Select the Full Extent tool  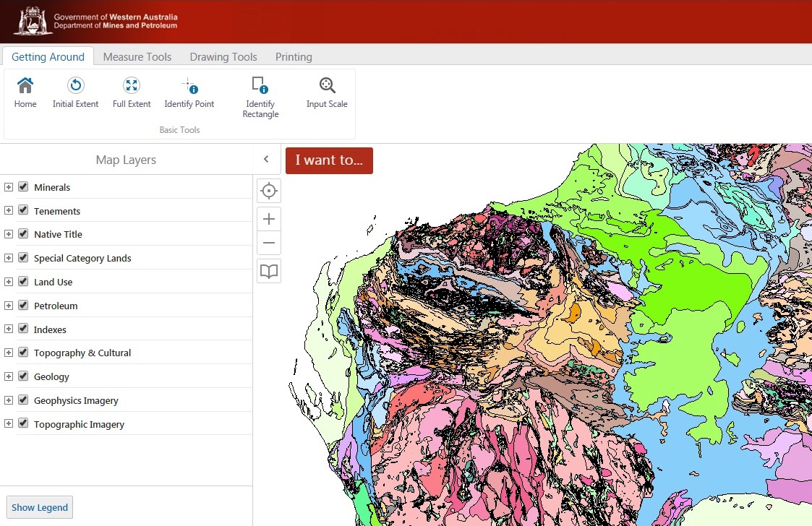click(132, 86)
